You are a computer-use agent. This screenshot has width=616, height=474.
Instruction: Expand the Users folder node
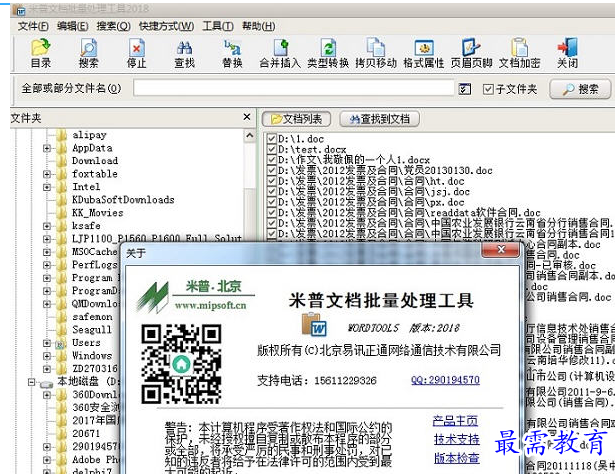pos(47,343)
